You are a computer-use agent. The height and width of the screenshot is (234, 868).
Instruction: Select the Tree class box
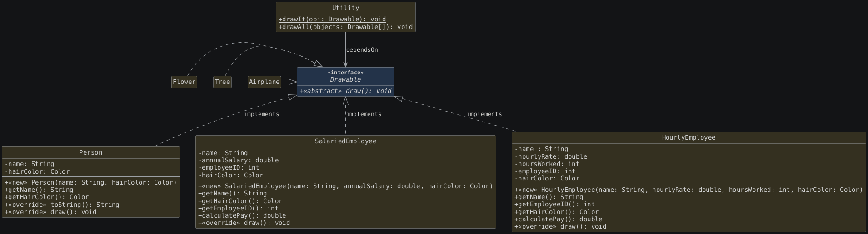[222, 82]
